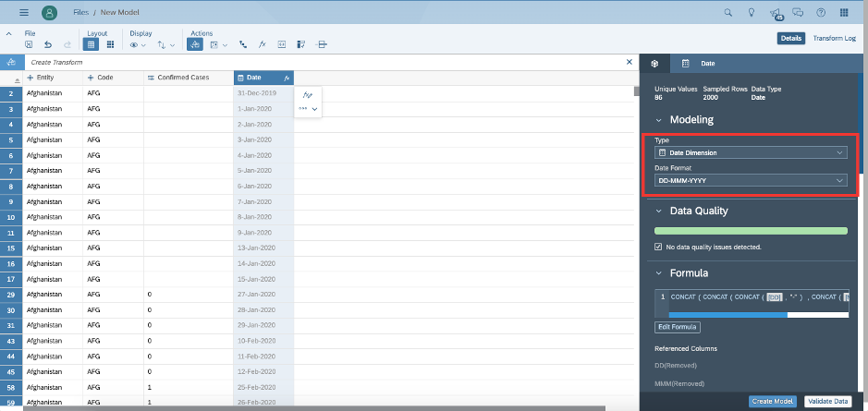Click the MMM(Removed) referenced column
The width and height of the screenshot is (868, 411).
click(x=679, y=383)
